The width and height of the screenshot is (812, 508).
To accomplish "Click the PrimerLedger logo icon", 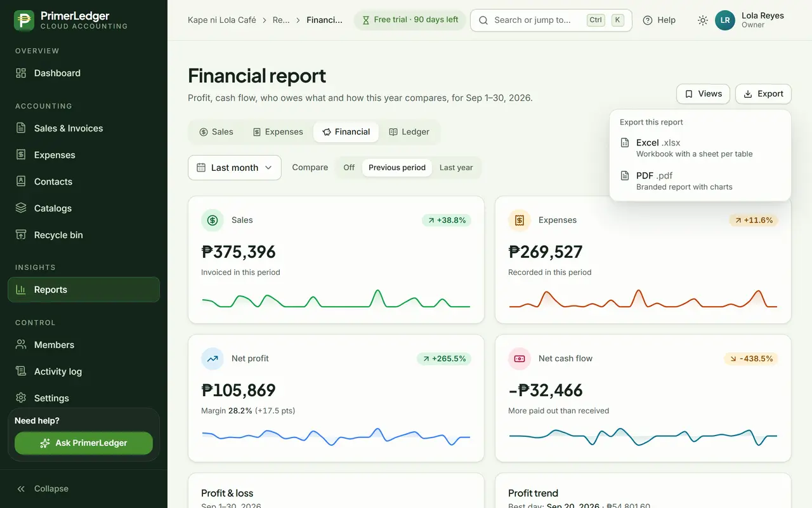I will click(24, 20).
